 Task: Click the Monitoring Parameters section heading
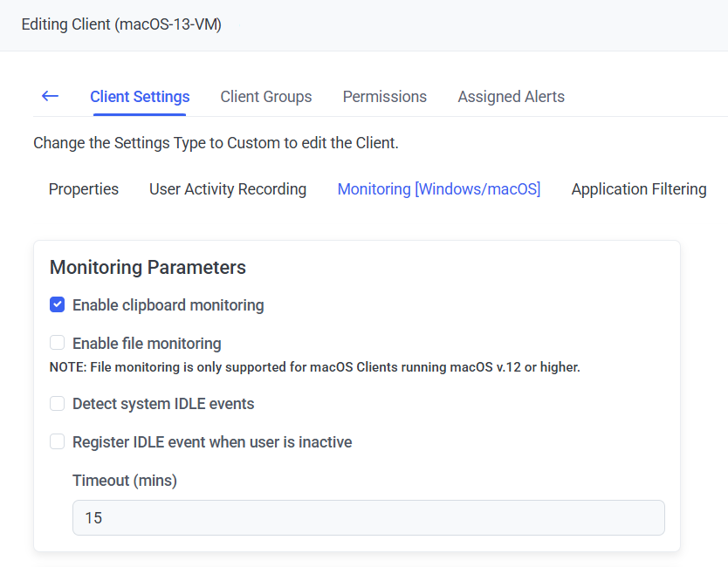point(148,267)
